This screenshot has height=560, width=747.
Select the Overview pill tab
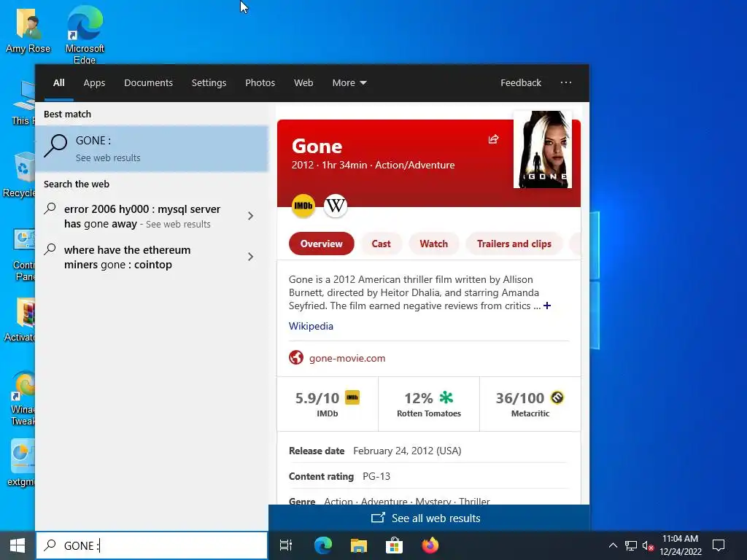point(321,244)
